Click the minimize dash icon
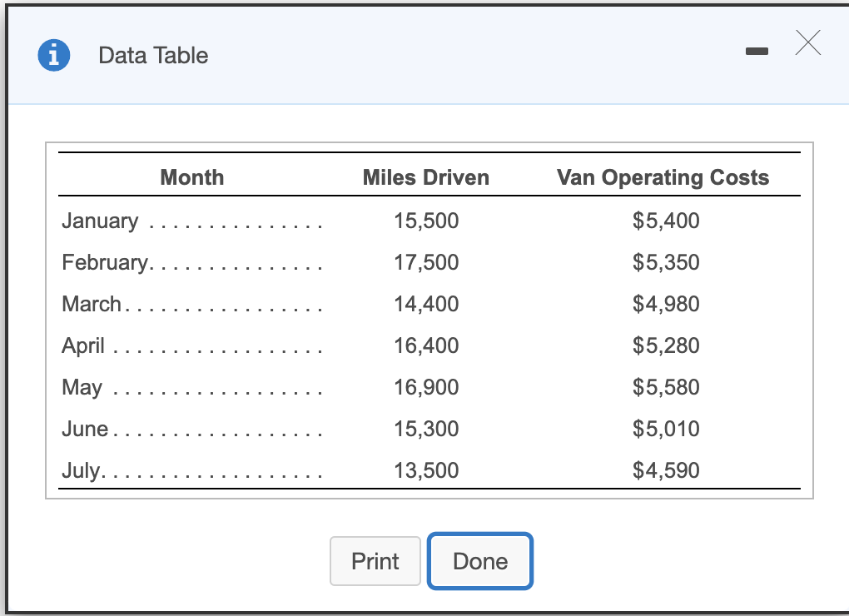Image resolution: width=849 pixels, height=616 pixels. click(x=757, y=51)
